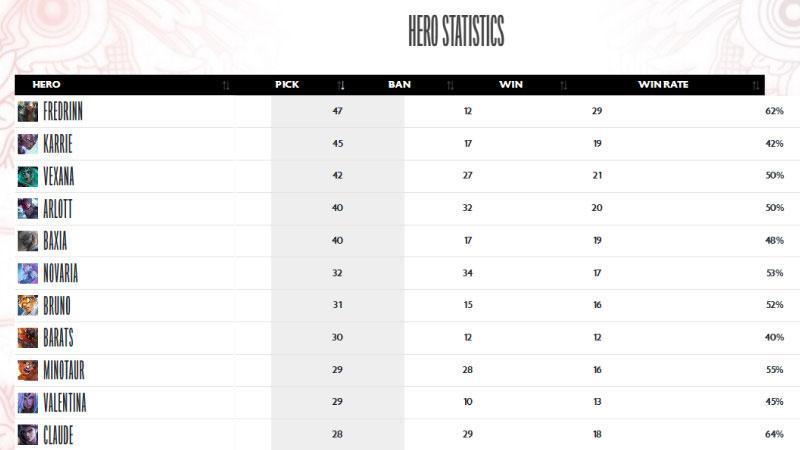This screenshot has width=800, height=450.
Task: Toggle Win column sort arrows
Action: click(563, 85)
